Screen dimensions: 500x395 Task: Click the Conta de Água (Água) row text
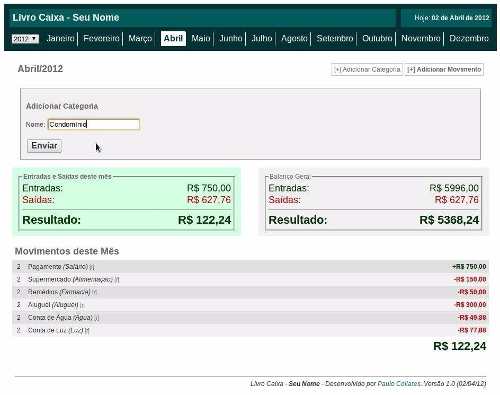click(60, 317)
